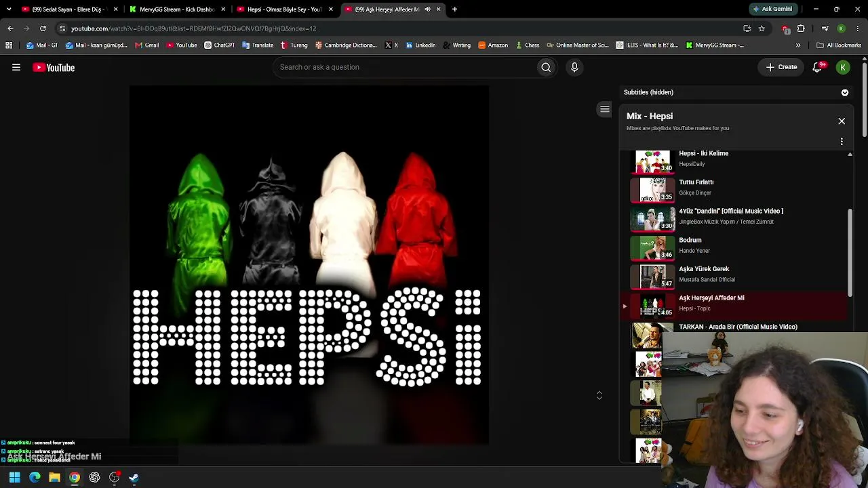Open the apps grid in bookmarks bar
This screenshot has height=488, width=868.
click(9, 45)
